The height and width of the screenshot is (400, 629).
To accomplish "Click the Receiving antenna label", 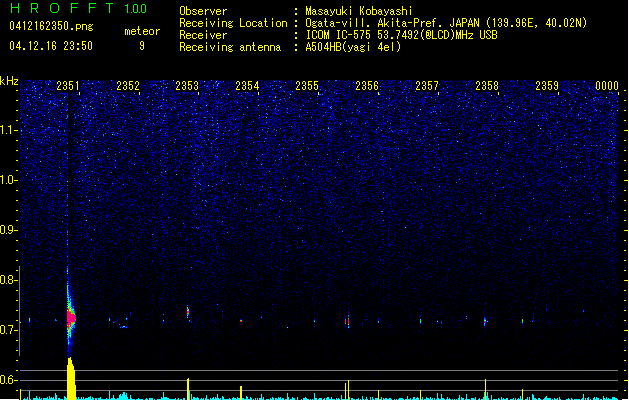I will click(x=230, y=47).
